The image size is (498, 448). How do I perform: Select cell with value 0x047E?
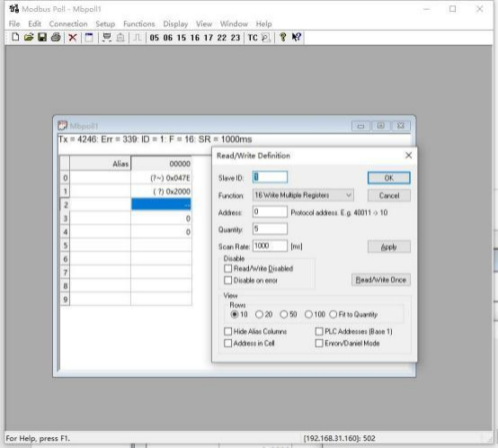click(x=161, y=178)
